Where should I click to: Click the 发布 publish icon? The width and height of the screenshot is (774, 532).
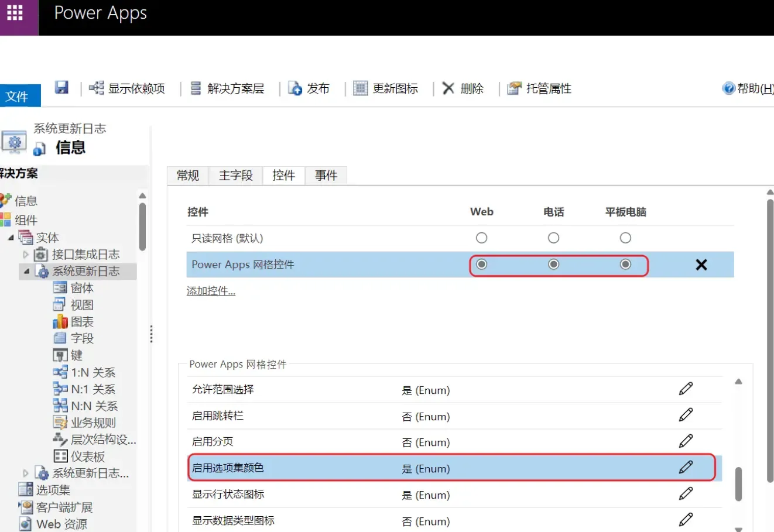coord(295,88)
